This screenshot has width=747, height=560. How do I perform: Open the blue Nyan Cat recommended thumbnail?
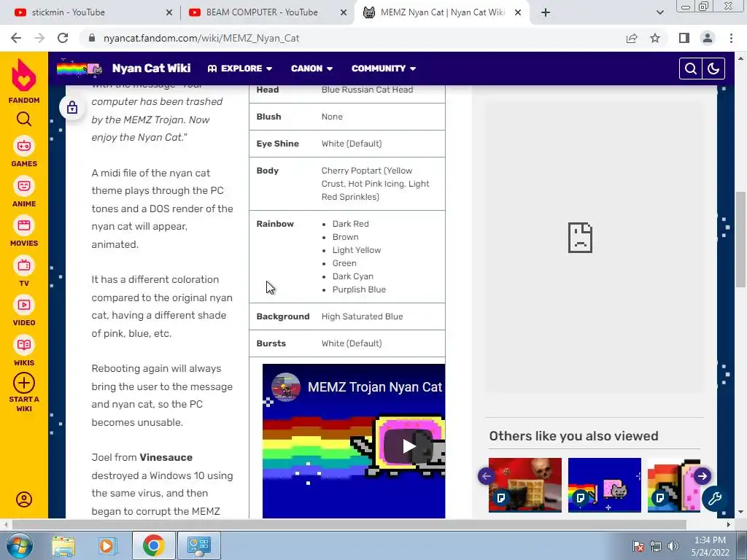(605, 485)
